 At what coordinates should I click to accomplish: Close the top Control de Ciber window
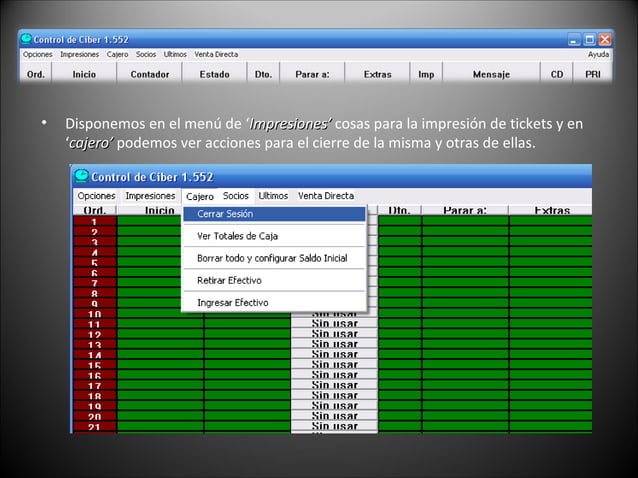pyautogui.click(x=605, y=39)
